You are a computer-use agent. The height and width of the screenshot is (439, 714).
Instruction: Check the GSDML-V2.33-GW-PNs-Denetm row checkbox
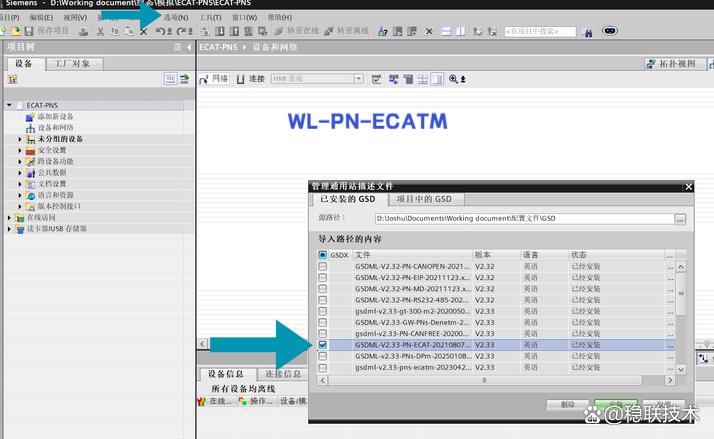coord(322,322)
